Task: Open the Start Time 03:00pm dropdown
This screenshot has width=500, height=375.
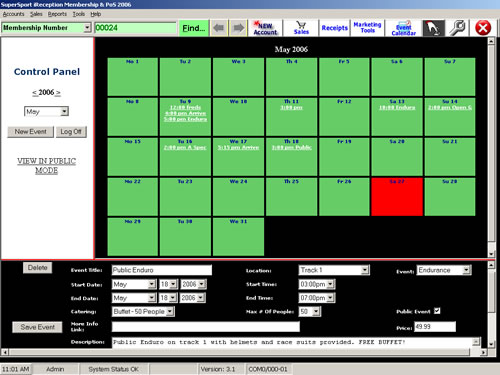Action: [330, 284]
